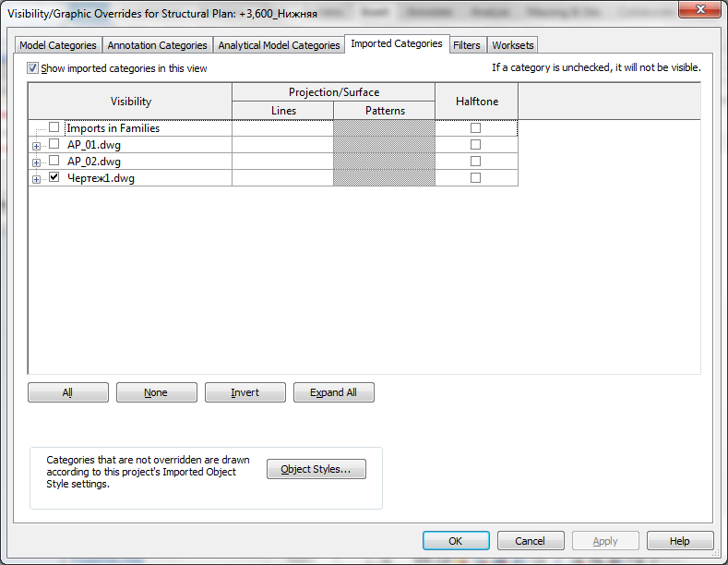Enable visibility for AP_01.dwg
The image size is (728, 565).
[x=54, y=144]
